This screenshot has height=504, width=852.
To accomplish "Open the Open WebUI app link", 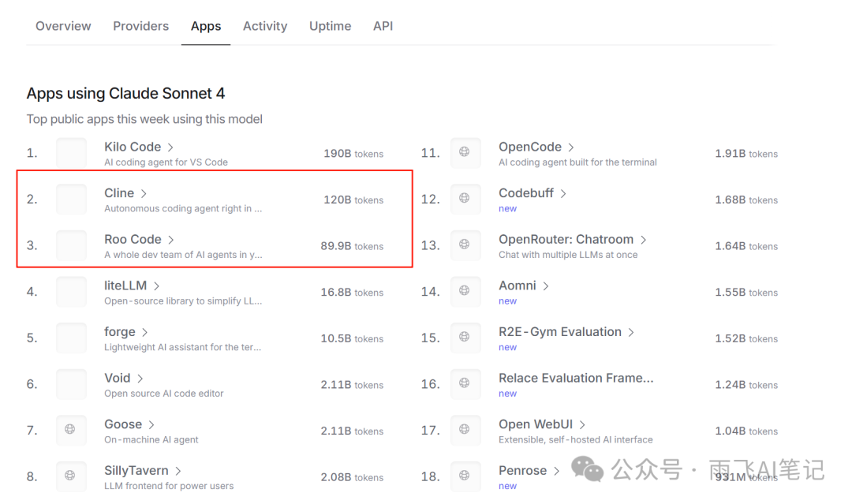I will click(536, 424).
